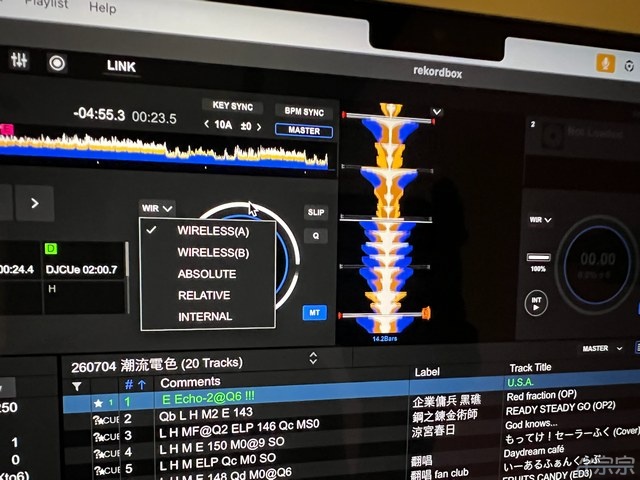Select RELATIVE mode
This screenshot has height=480, width=640.
pyautogui.click(x=204, y=295)
